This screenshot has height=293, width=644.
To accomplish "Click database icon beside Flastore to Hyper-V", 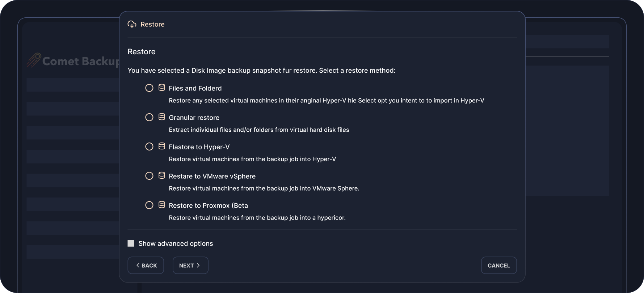I will click(162, 146).
